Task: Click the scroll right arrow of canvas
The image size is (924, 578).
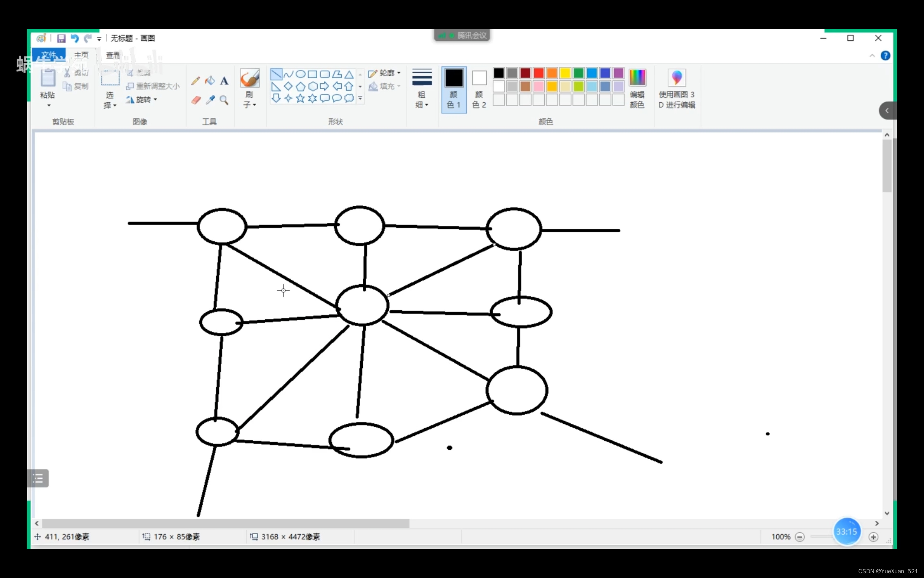Action: [877, 523]
